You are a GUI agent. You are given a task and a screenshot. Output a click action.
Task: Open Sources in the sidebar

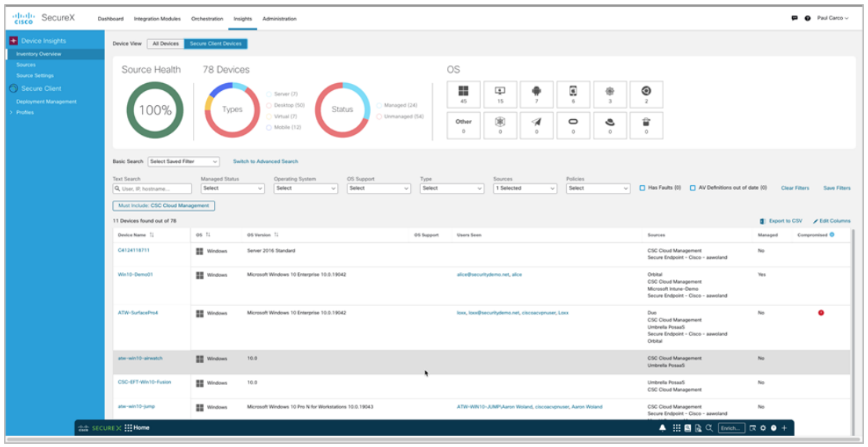pyautogui.click(x=26, y=65)
